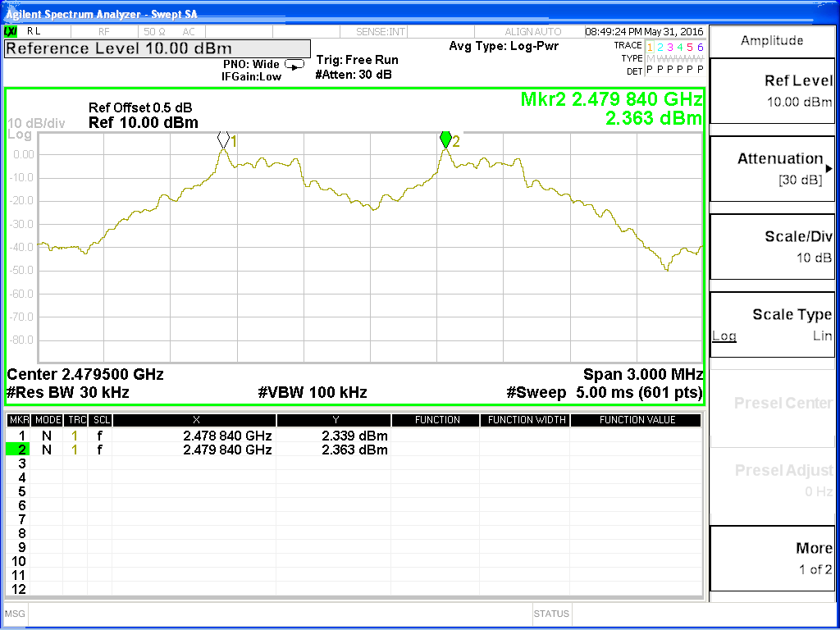This screenshot has height=630, width=840.
Task: Select trace number 4 indicator
Action: tap(680, 47)
